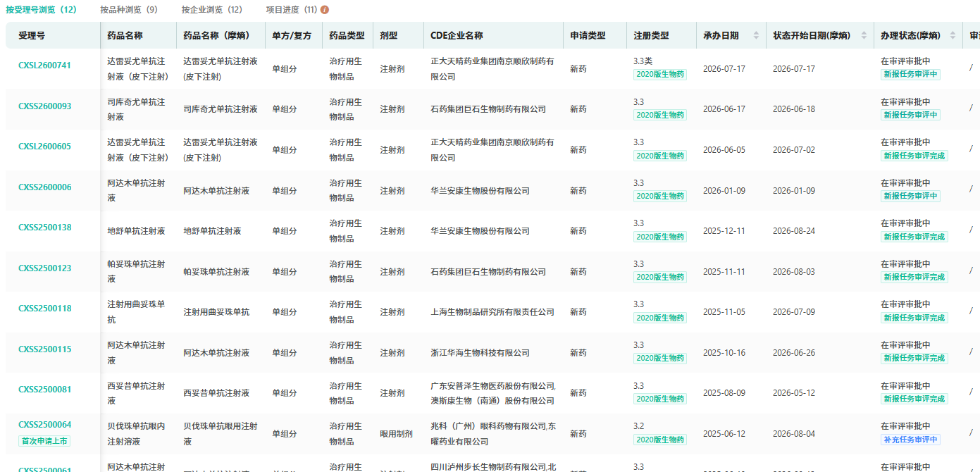
Task: Open acceptance number CXSS2500118
Action: point(45,309)
